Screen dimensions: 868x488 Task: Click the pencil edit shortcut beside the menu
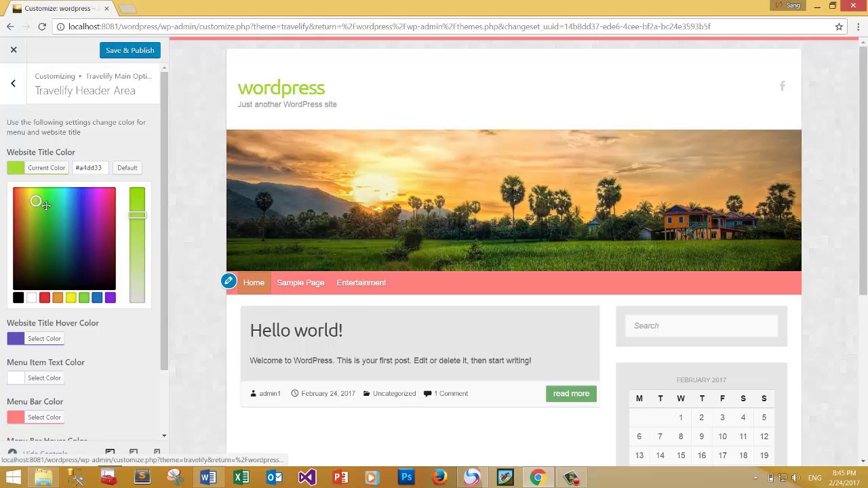[229, 281]
